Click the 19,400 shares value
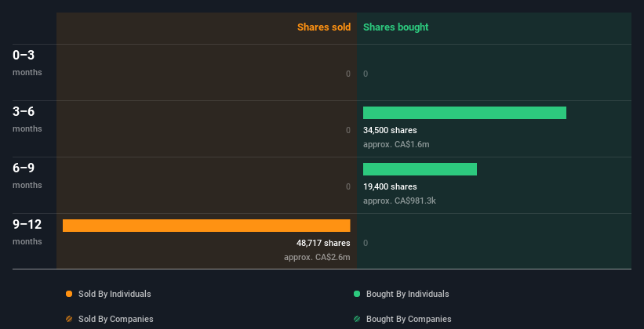Screen dimensions: 644x329 [x=390, y=186]
